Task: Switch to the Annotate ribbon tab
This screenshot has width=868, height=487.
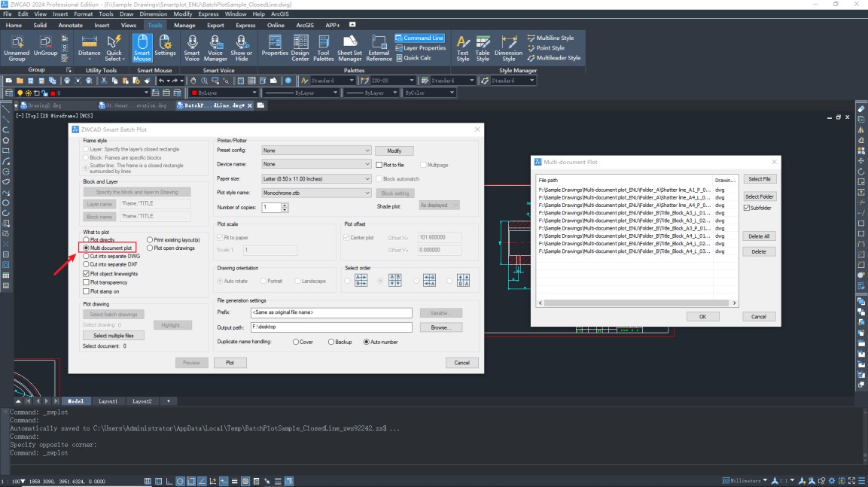Action: pyautogui.click(x=70, y=25)
